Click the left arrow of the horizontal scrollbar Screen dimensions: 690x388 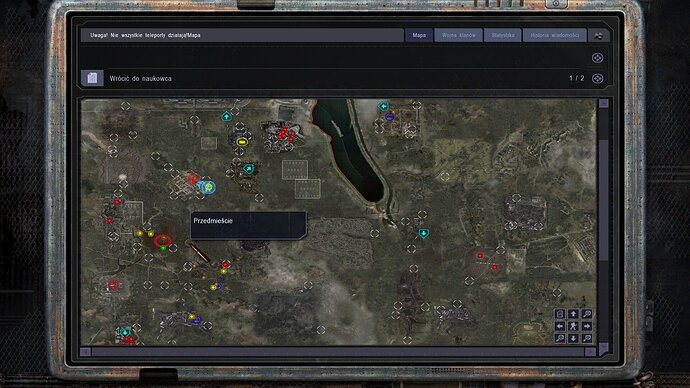[x=85, y=352]
